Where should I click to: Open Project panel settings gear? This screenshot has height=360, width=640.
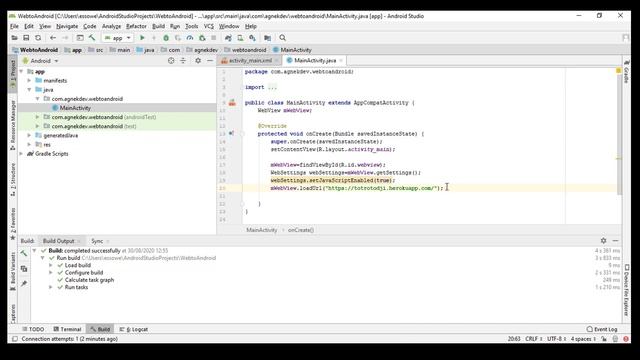click(x=198, y=61)
